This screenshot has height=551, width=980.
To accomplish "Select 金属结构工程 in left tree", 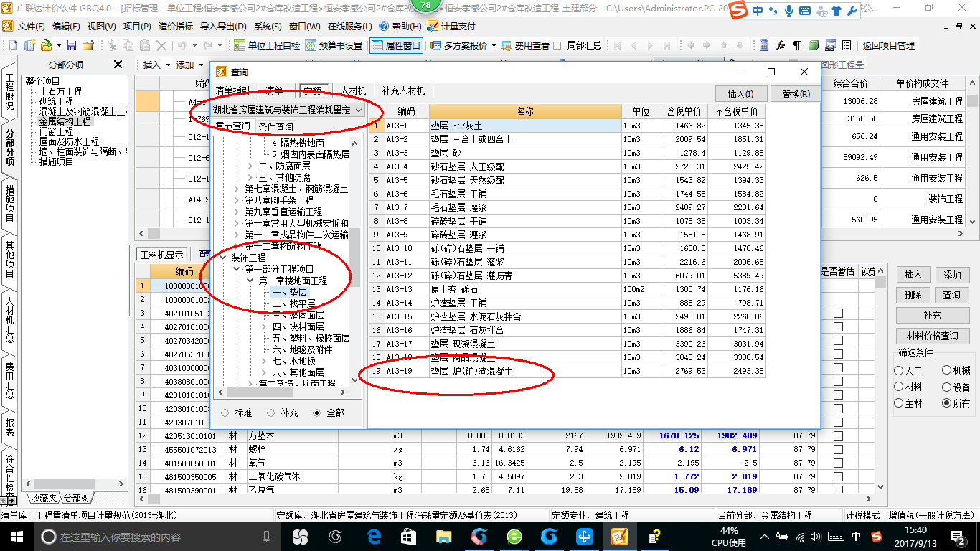I will pos(65,121).
